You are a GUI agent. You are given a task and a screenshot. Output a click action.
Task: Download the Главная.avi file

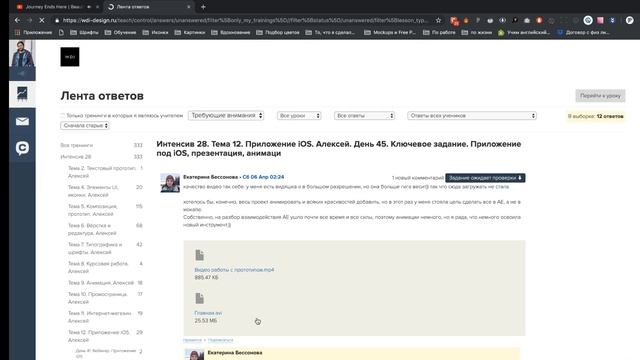pos(208,313)
